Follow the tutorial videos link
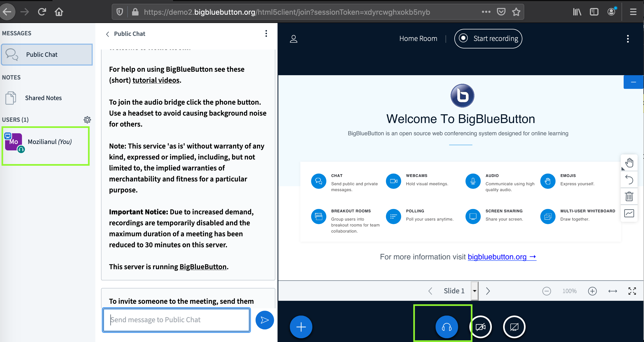This screenshot has width=644, height=342. 156,80
